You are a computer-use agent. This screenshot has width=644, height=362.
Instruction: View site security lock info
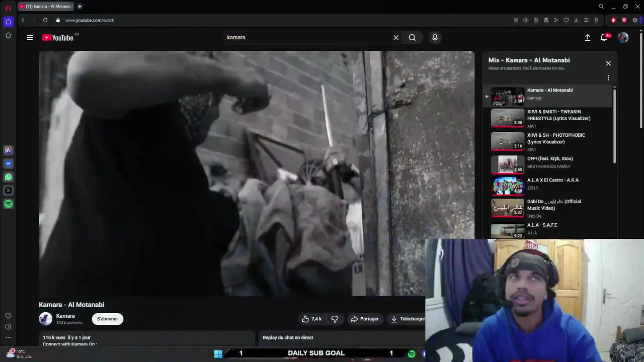coord(58,20)
